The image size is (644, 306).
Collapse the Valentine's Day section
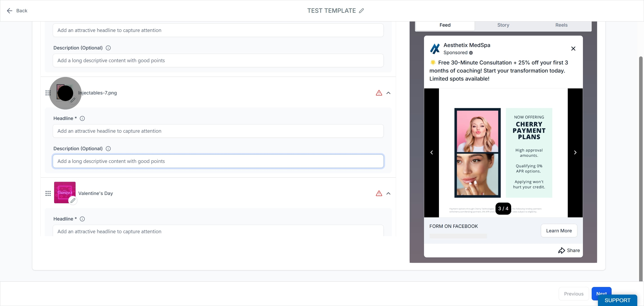pyautogui.click(x=388, y=193)
